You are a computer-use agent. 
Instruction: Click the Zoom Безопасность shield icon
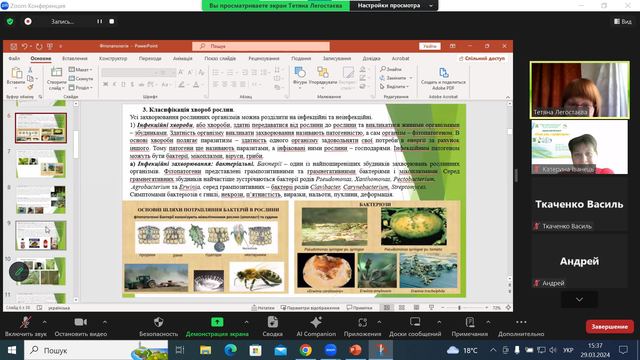(158, 322)
